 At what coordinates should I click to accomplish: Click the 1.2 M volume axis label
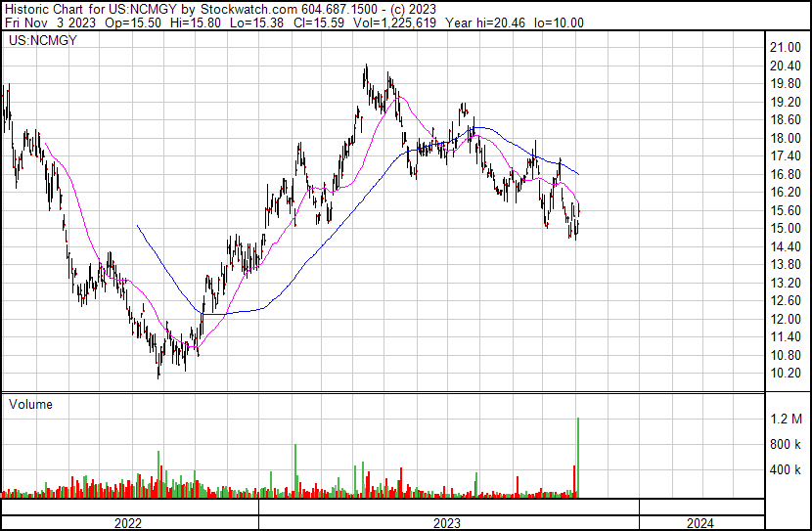pyautogui.click(x=787, y=419)
